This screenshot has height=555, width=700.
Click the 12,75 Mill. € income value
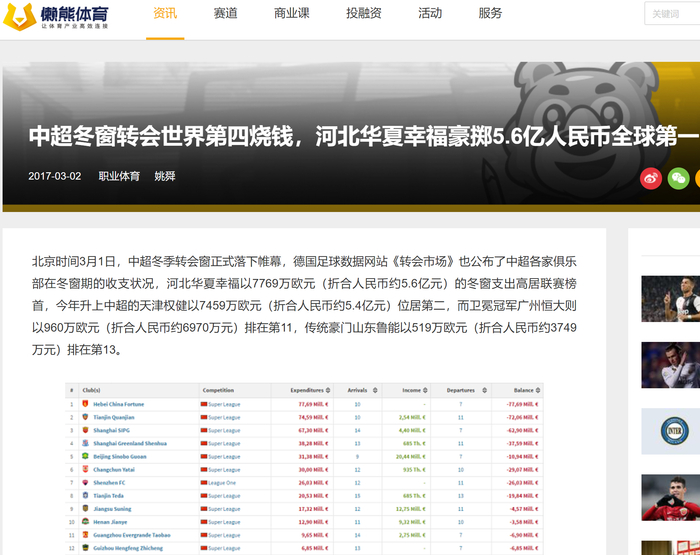click(411, 509)
